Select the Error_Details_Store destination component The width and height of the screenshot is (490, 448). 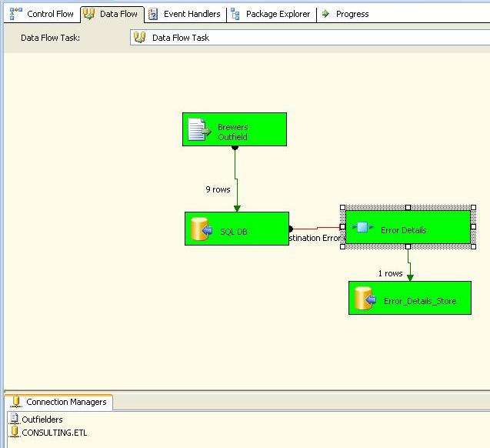pyautogui.click(x=410, y=298)
